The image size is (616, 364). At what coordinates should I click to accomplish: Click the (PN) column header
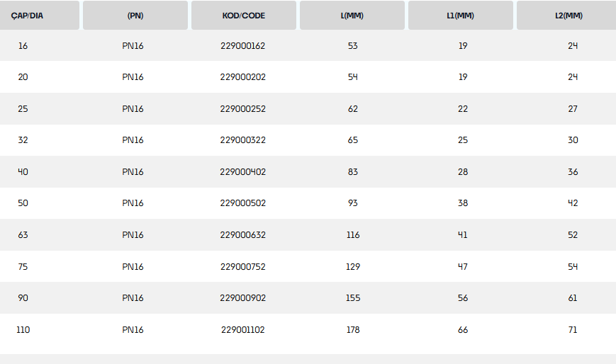(135, 16)
